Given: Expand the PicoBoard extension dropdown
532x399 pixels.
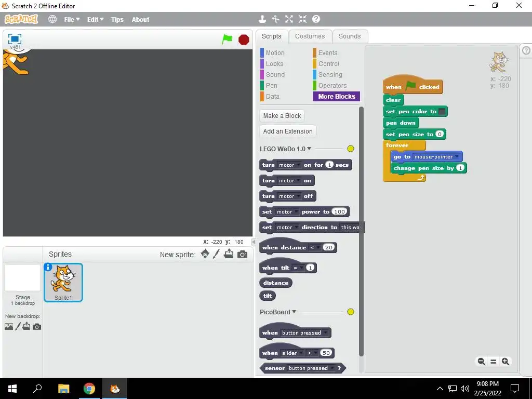Looking at the screenshot, I should 294,312.
